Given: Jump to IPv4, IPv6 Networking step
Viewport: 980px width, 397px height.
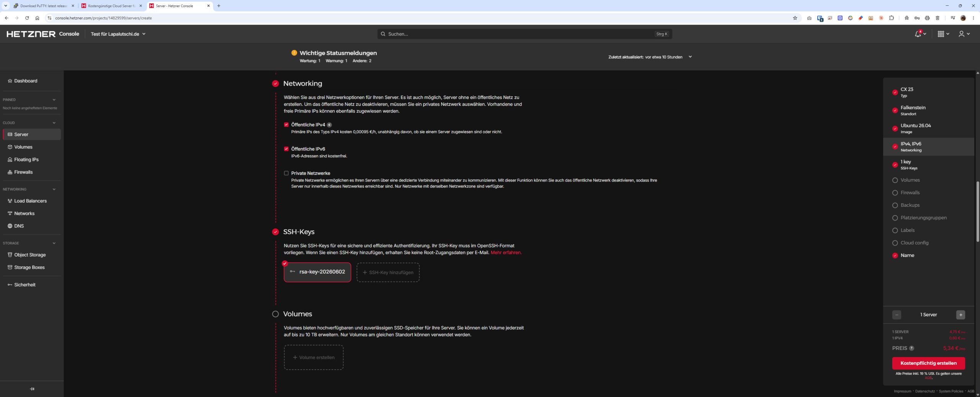Looking at the screenshot, I should (928, 147).
